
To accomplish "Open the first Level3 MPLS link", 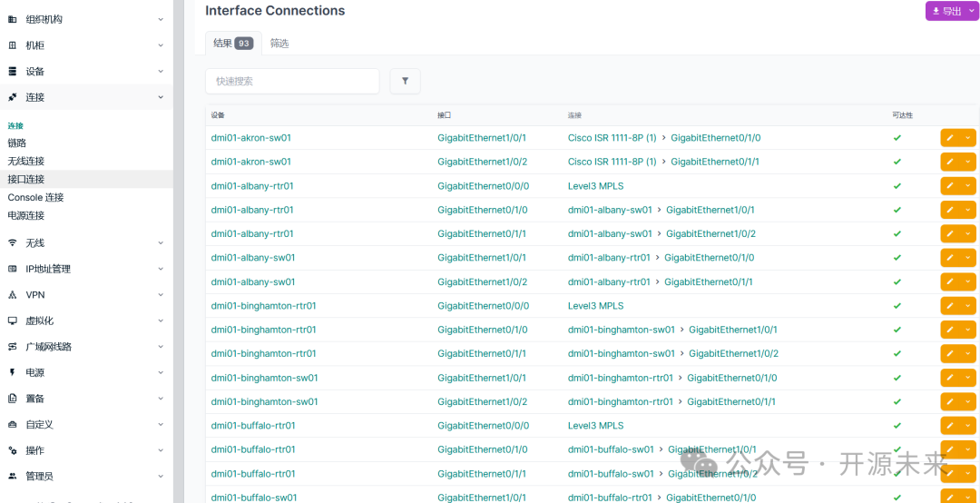I will point(595,186).
